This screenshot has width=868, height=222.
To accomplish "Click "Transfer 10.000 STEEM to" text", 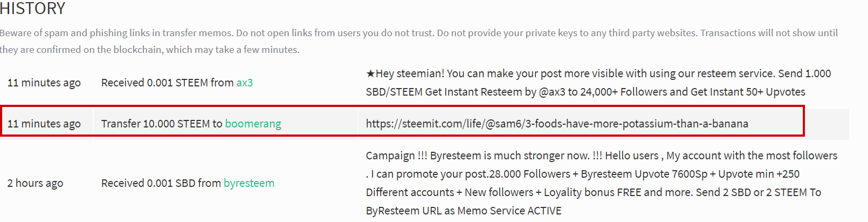I will (x=162, y=124).
